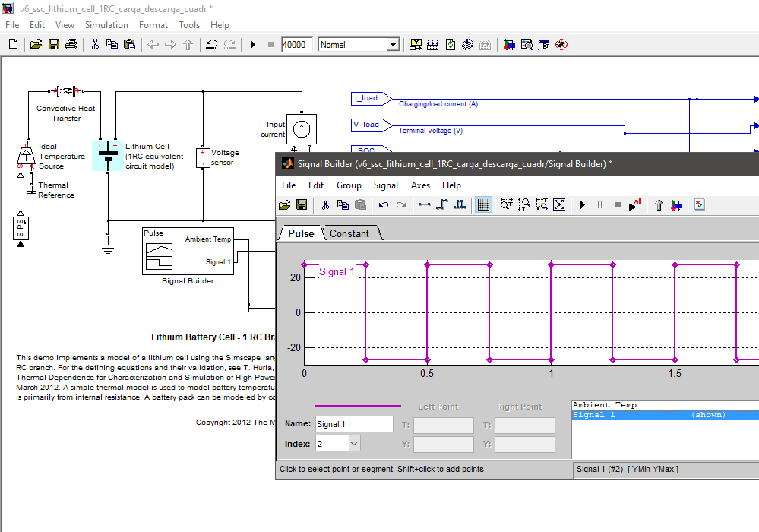The image size is (759, 532).
Task: Copy selection in Simulink toolbar
Action: (x=112, y=45)
